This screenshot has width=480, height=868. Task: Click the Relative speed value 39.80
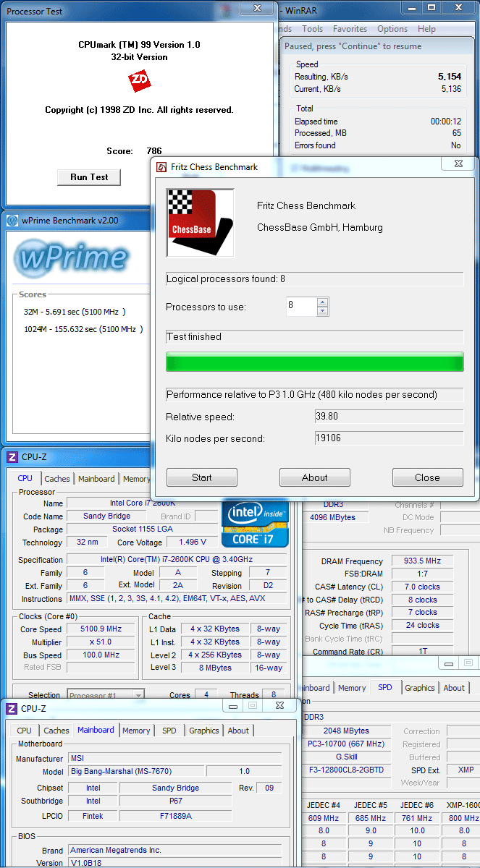[x=389, y=417]
